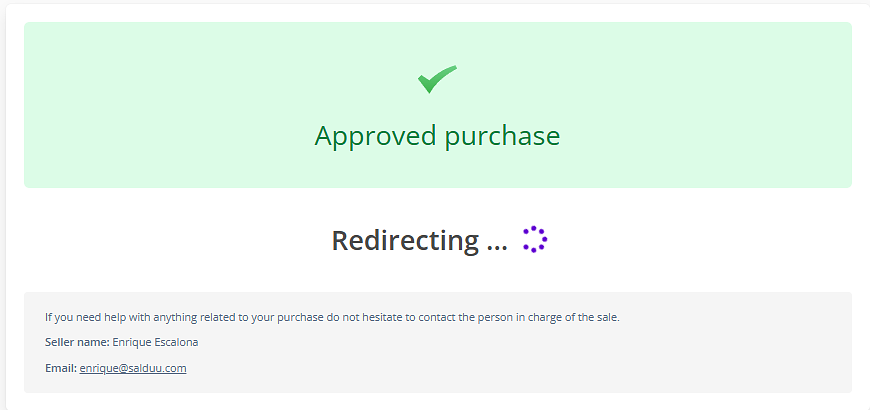This screenshot has height=410, width=870.
Task: Click the purple loading spinner
Action: (x=535, y=239)
